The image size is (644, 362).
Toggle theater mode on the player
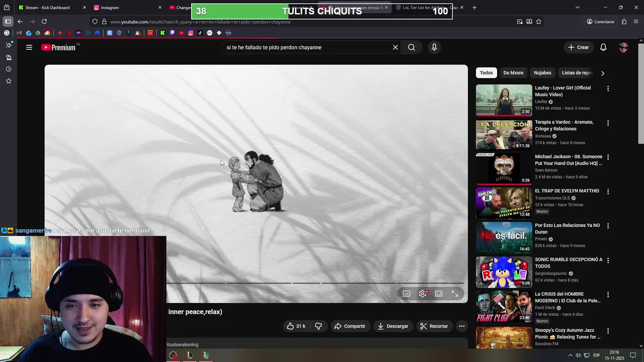[439, 294]
